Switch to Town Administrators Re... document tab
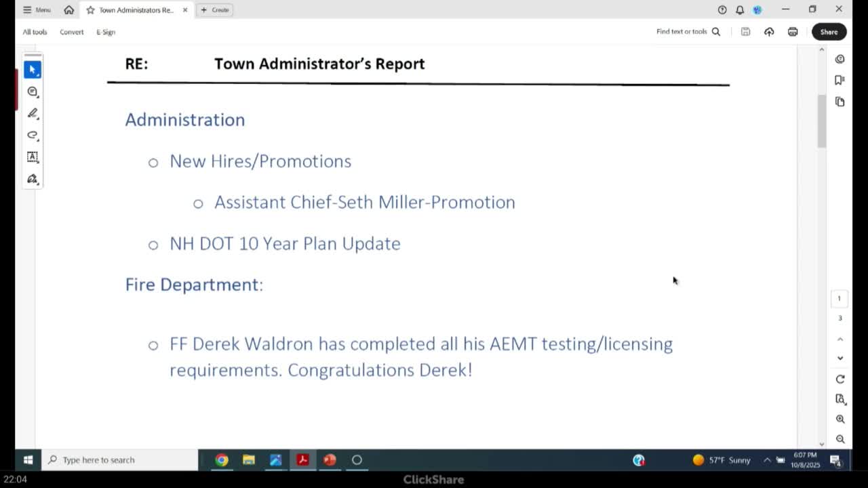The image size is (868, 488). pos(136,10)
